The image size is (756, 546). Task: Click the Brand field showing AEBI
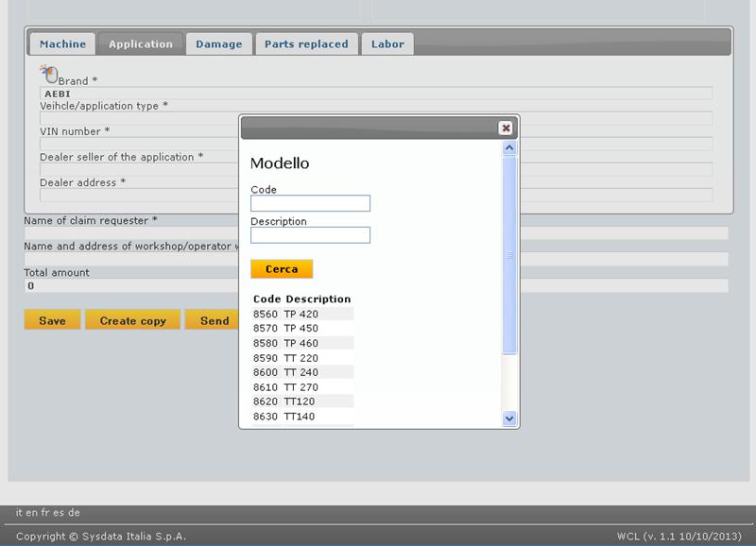(x=376, y=94)
